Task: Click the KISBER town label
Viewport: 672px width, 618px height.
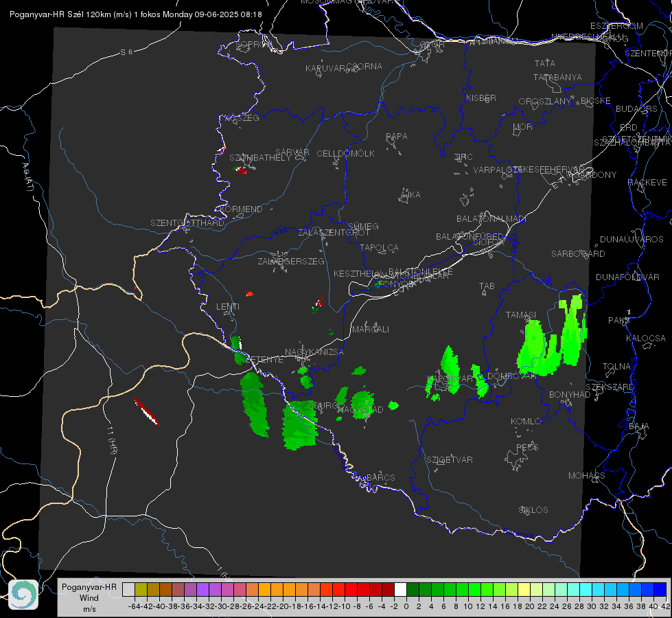Action: coord(481,98)
